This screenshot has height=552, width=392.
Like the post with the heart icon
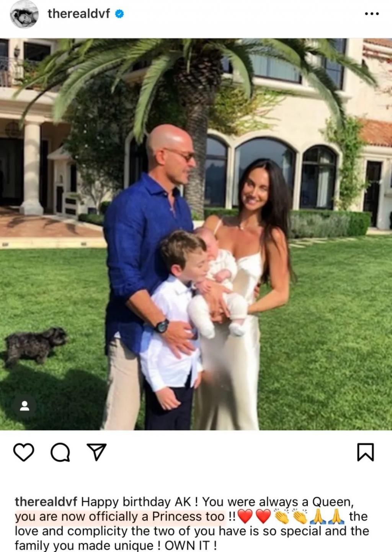(x=24, y=452)
